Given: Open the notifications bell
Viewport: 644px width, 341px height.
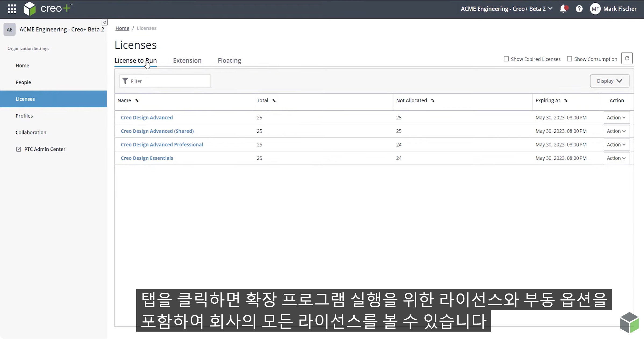Looking at the screenshot, I should pyautogui.click(x=563, y=9).
